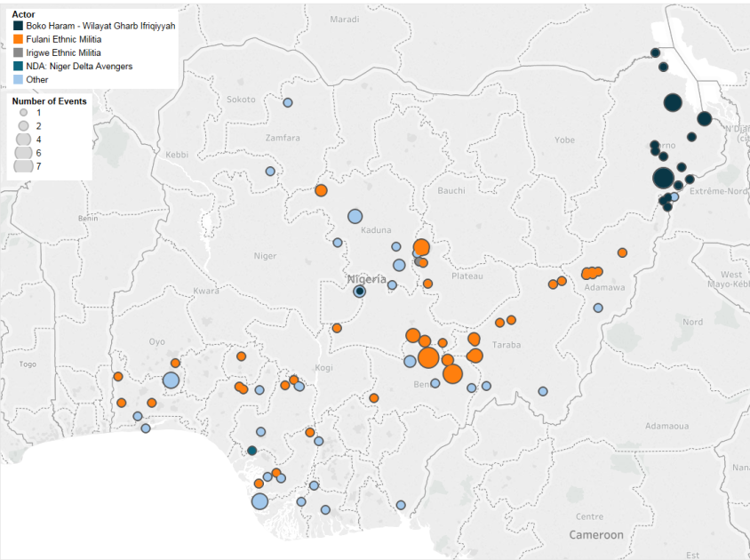This screenshot has width=750, height=560.
Task: Click the teal marker near the Niger Delta
Action: pos(251,451)
